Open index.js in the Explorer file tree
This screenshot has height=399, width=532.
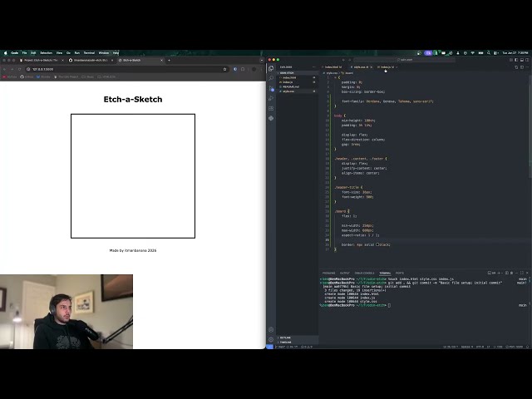[x=298, y=82]
